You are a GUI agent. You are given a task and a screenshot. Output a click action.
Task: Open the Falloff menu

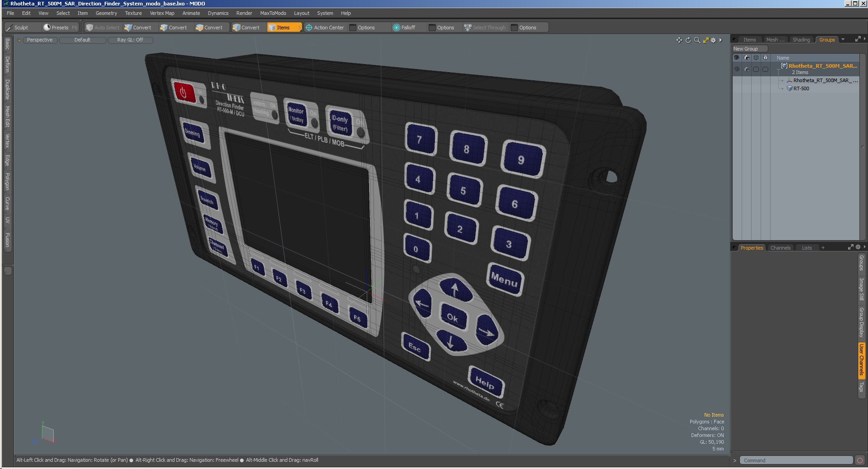click(405, 28)
